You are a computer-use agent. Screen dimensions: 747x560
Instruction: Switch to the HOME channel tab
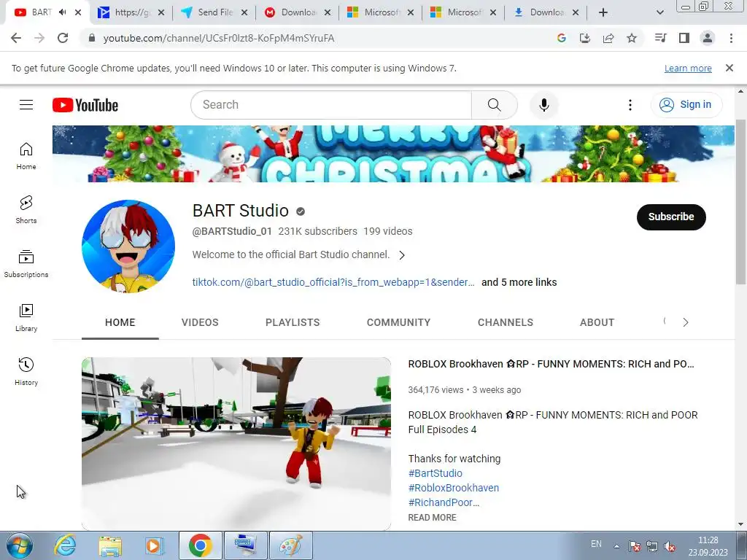[x=120, y=322]
